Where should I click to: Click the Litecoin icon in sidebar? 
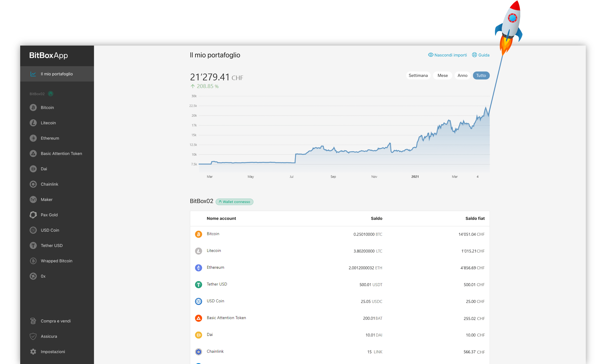click(x=33, y=123)
